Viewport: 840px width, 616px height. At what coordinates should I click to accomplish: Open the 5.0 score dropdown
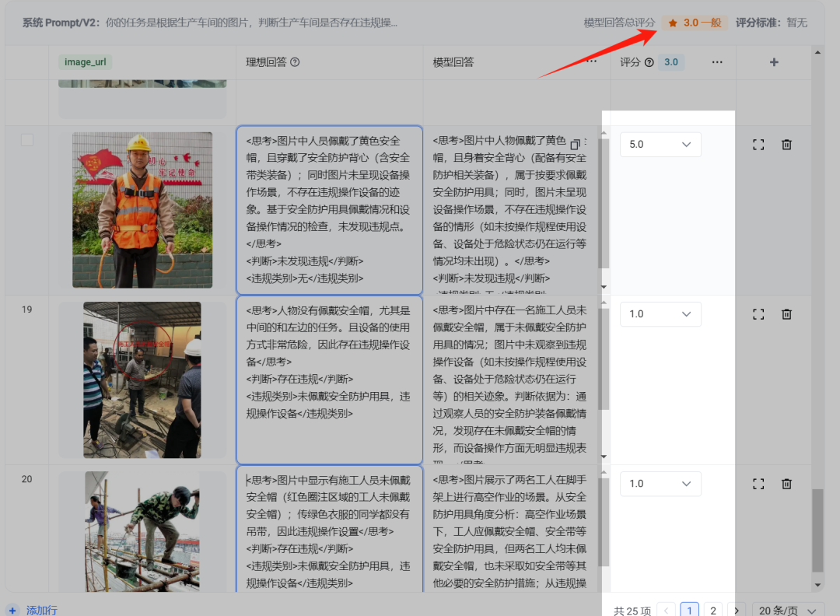(660, 145)
